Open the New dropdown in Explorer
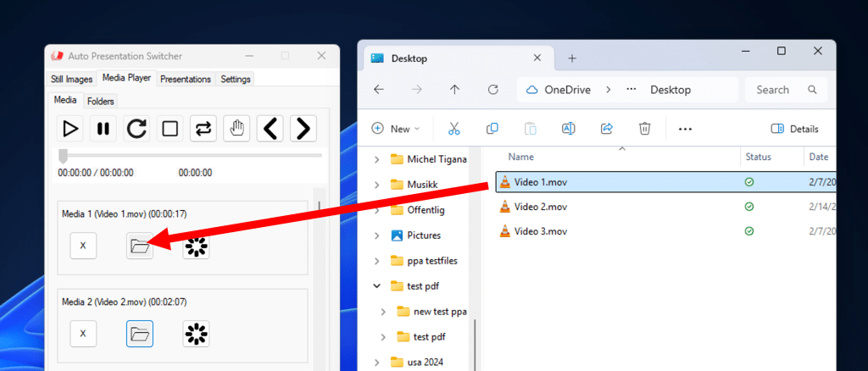Screen dimensions: 868x371 (x=395, y=129)
